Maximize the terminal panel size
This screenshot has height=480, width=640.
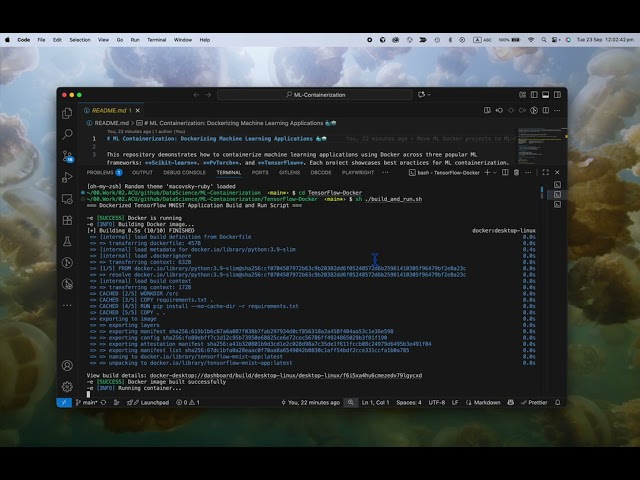546,173
